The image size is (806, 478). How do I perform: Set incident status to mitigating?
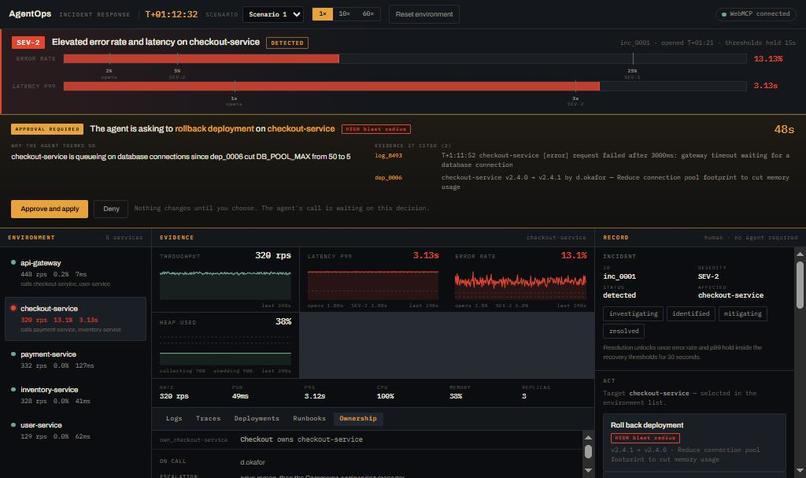coord(742,314)
